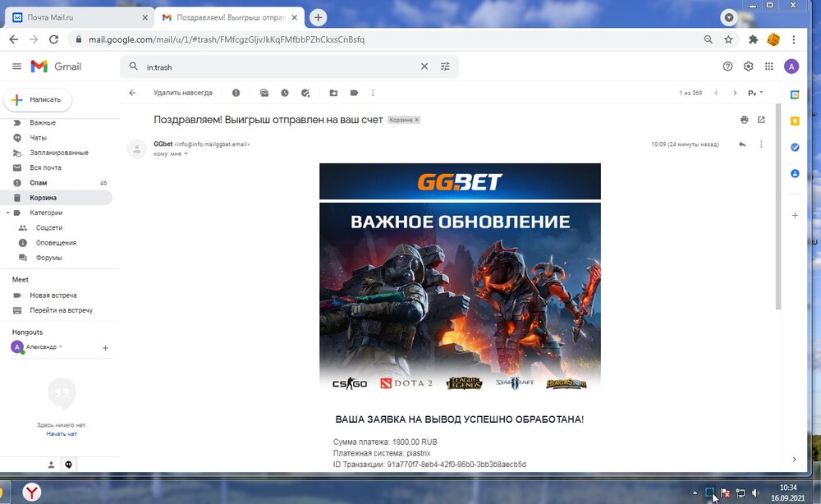Mark message as unread icon

pyautogui.click(x=264, y=93)
